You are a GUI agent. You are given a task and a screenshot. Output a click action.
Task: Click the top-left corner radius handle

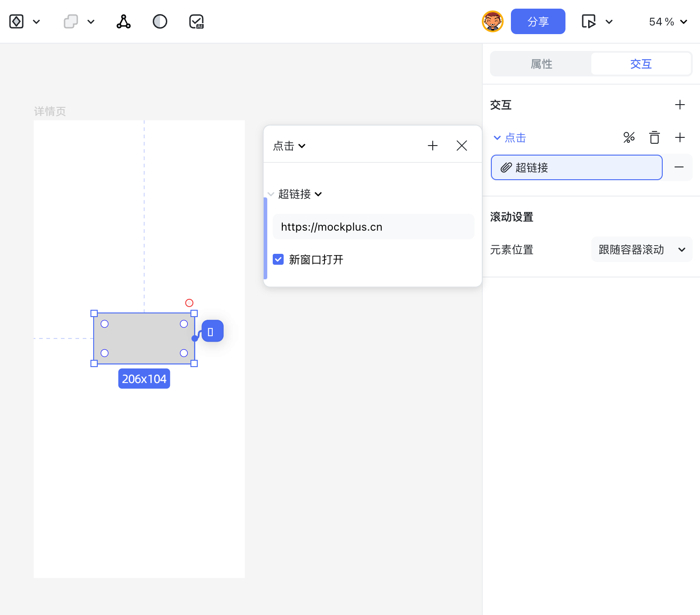pos(105,324)
